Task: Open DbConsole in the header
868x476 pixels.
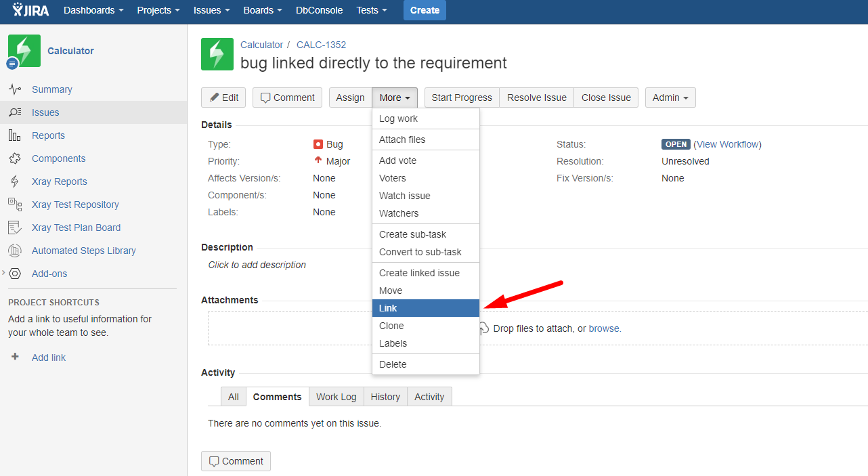Action: point(319,10)
